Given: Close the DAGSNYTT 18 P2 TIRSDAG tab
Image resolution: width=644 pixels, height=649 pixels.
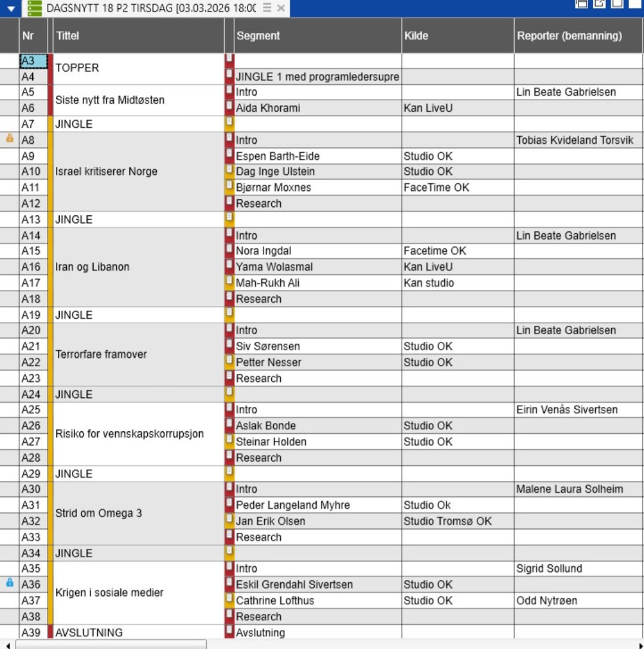Looking at the screenshot, I should pos(281,8).
